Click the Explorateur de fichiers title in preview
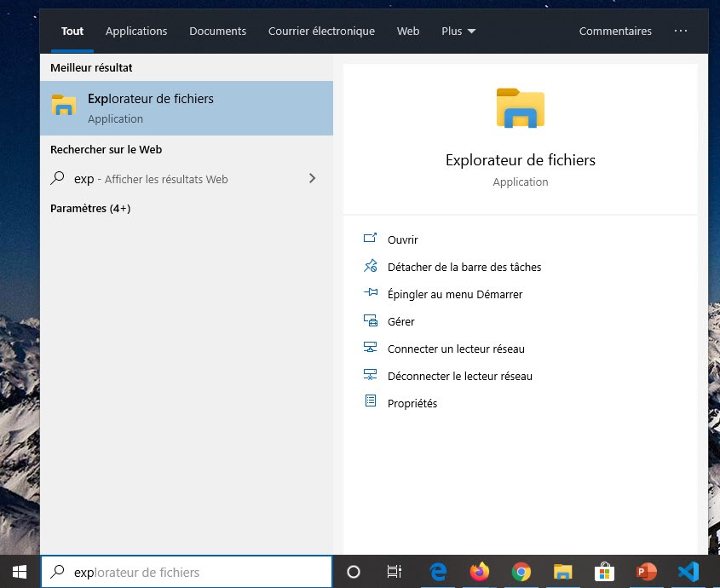 521,160
